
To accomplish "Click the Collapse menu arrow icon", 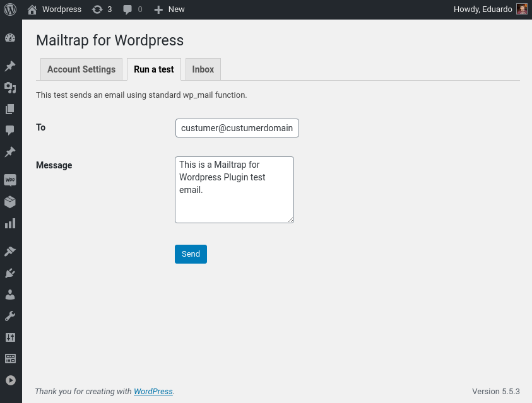I will pyautogui.click(x=10, y=380).
